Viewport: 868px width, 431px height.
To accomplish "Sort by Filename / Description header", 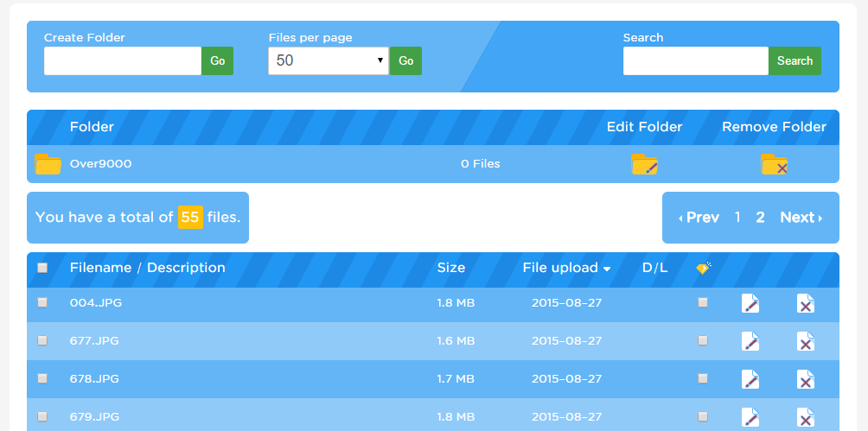I will click(147, 268).
